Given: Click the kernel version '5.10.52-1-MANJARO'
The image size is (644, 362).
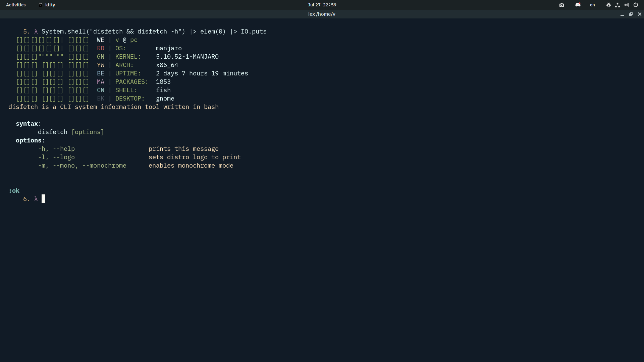Looking at the screenshot, I should pos(187,57).
